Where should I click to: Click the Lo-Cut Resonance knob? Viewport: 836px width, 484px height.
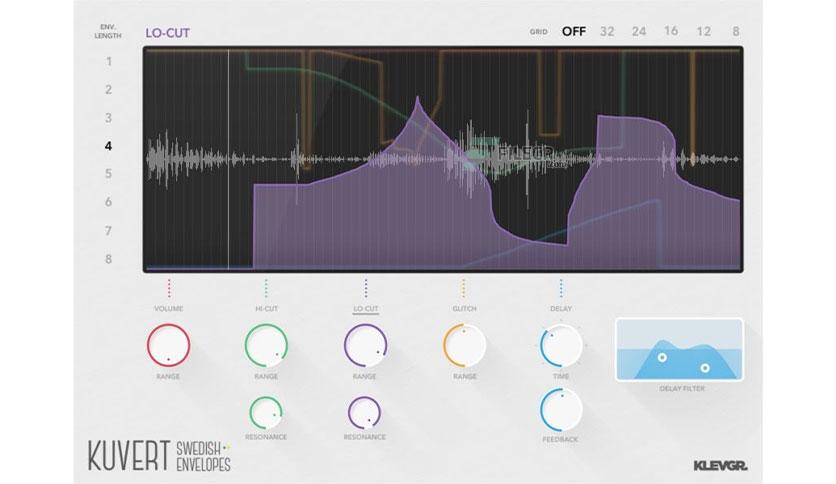365,413
